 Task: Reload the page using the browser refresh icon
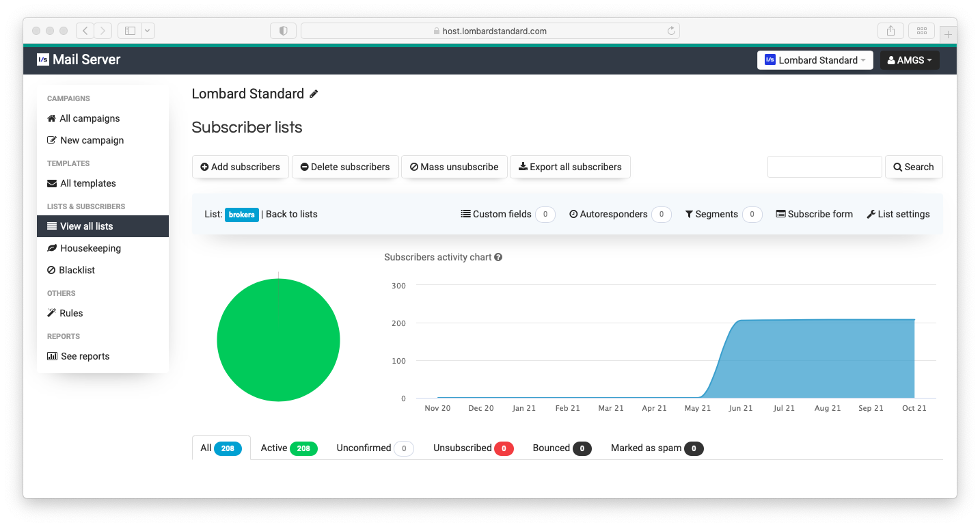point(671,31)
